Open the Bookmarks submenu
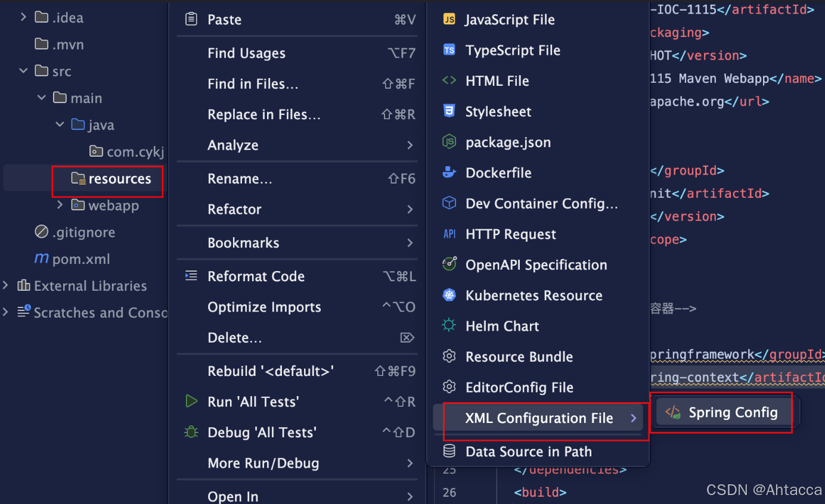Viewport: 825px width, 504px height. 297,242
